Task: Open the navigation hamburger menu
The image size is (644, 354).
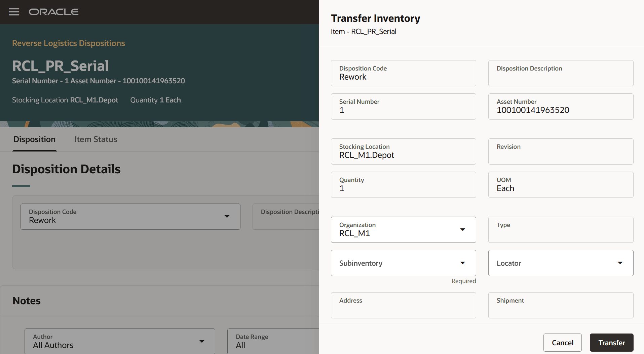Action: point(14,12)
